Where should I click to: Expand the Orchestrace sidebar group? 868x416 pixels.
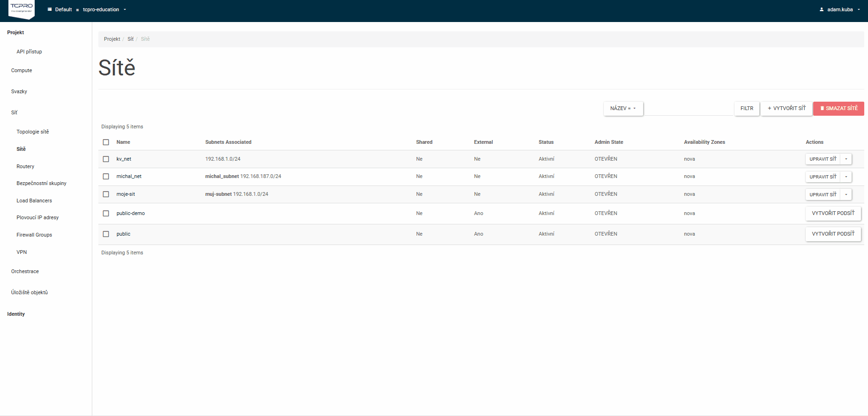25,271
